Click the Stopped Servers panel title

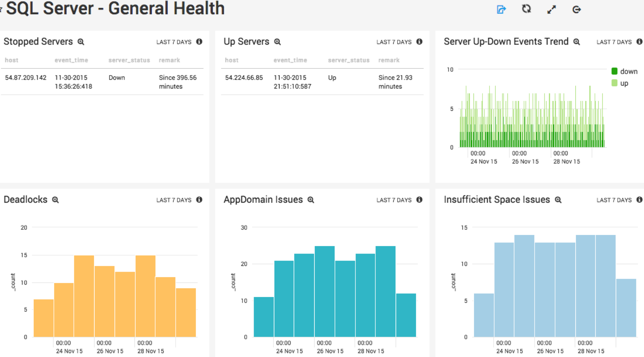point(38,42)
